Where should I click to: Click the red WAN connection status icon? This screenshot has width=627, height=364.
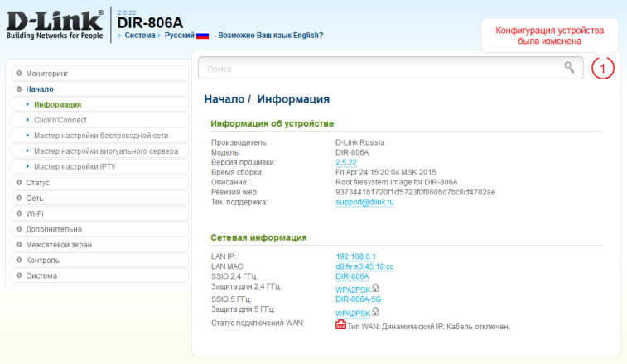coord(340,324)
